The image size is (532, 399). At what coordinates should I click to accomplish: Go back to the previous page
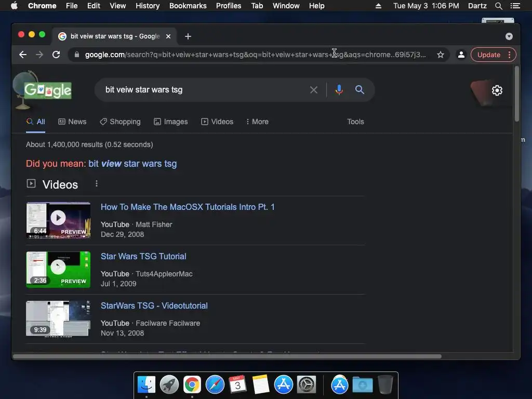23,55
